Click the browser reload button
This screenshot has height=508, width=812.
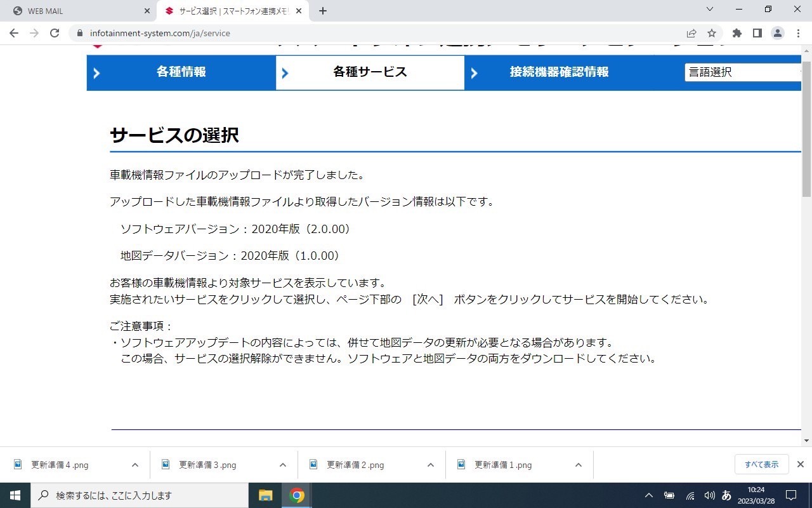pyautogui.click(x=55, y=33)
